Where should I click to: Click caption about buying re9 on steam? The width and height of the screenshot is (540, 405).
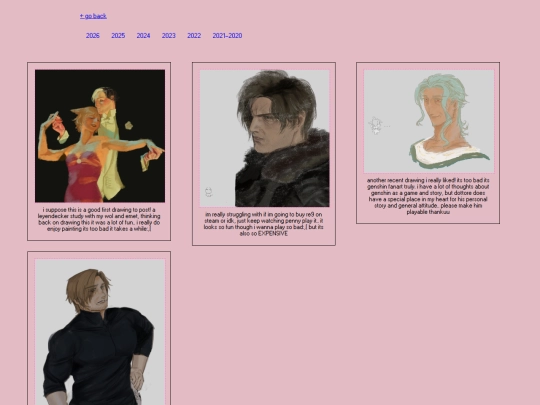pos(263,224)
